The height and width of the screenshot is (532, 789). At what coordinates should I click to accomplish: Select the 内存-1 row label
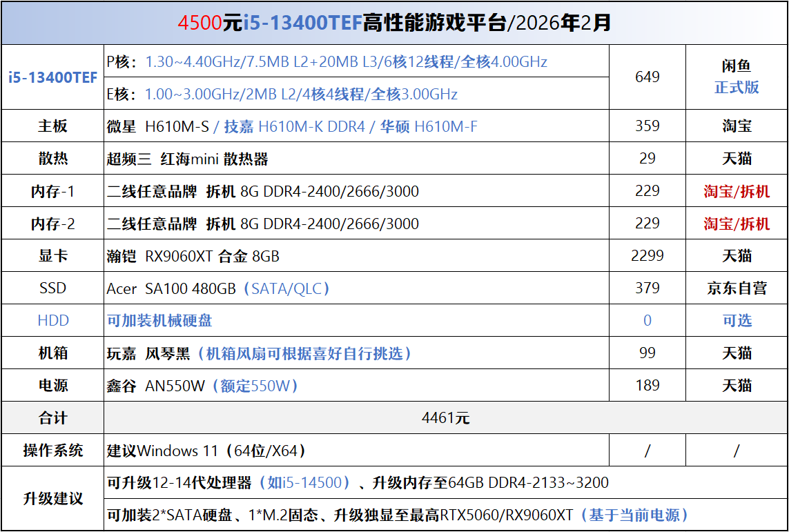click(x=53, y=190)
